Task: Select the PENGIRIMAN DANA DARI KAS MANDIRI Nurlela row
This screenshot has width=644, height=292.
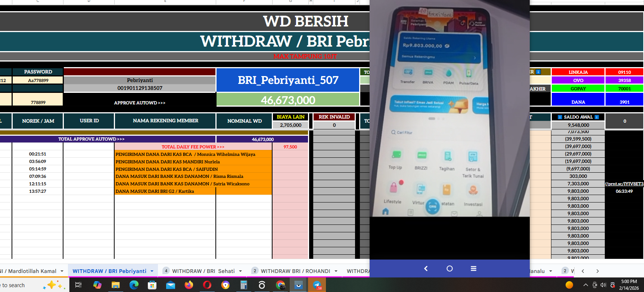Action: [193, 161]
